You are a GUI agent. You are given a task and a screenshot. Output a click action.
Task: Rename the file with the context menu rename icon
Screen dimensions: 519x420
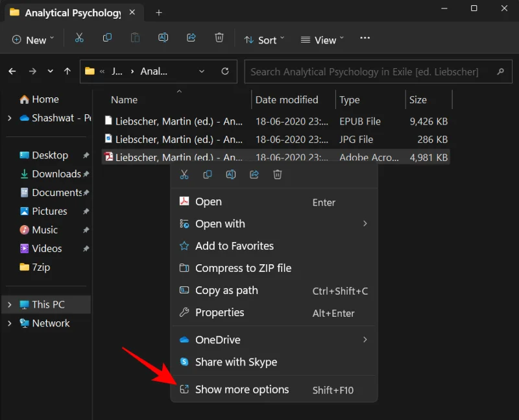pos(231,174)
